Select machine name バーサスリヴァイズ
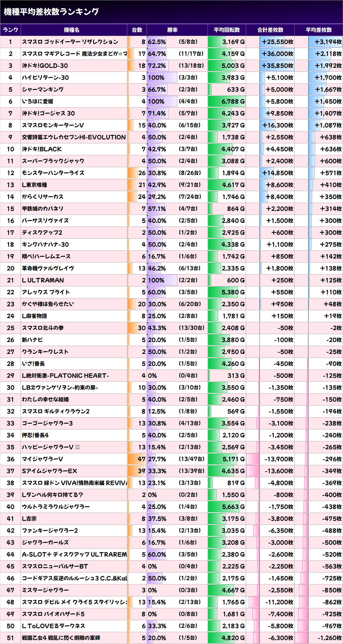The height and width of the screenshot is (644, 343). click(x=45, y=221)
